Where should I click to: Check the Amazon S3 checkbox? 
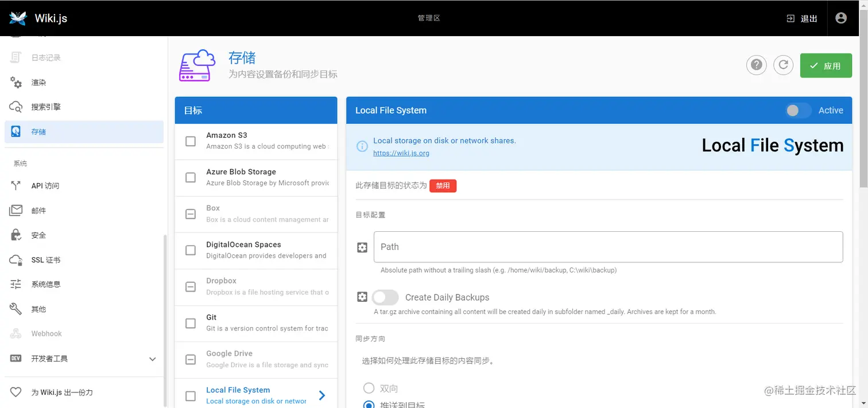191,141
